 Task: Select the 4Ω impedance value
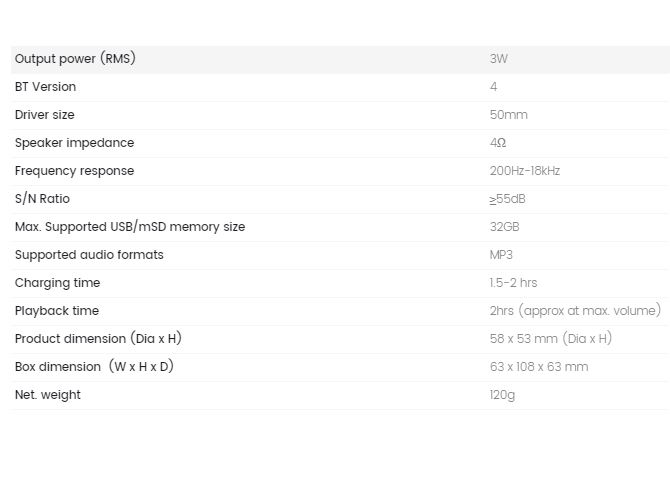[498, 143]
